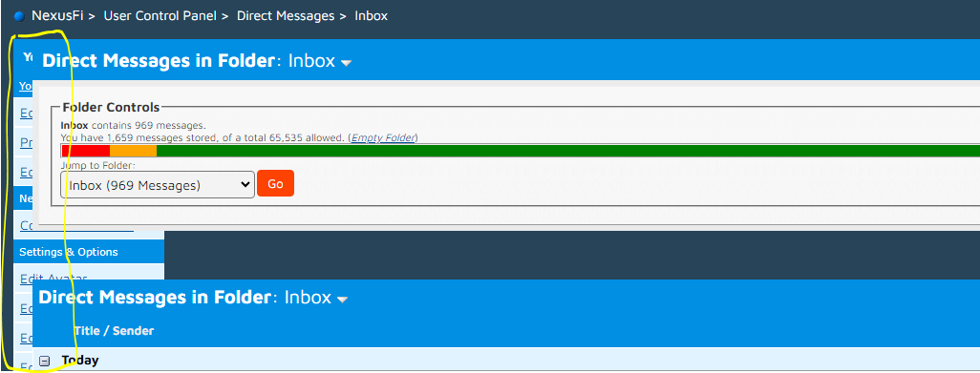Click the Today group label
The width and height of the screenshot is (980, 373).
pos(80,361)
